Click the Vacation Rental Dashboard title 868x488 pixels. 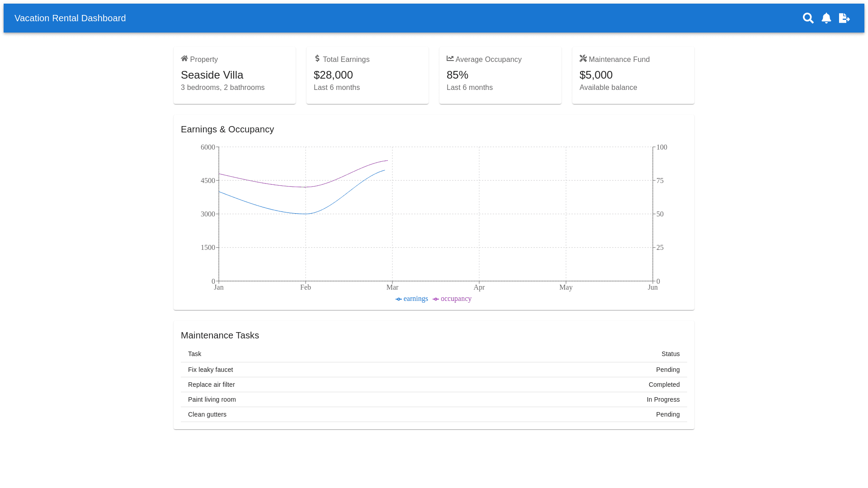(x=70, y=18)
